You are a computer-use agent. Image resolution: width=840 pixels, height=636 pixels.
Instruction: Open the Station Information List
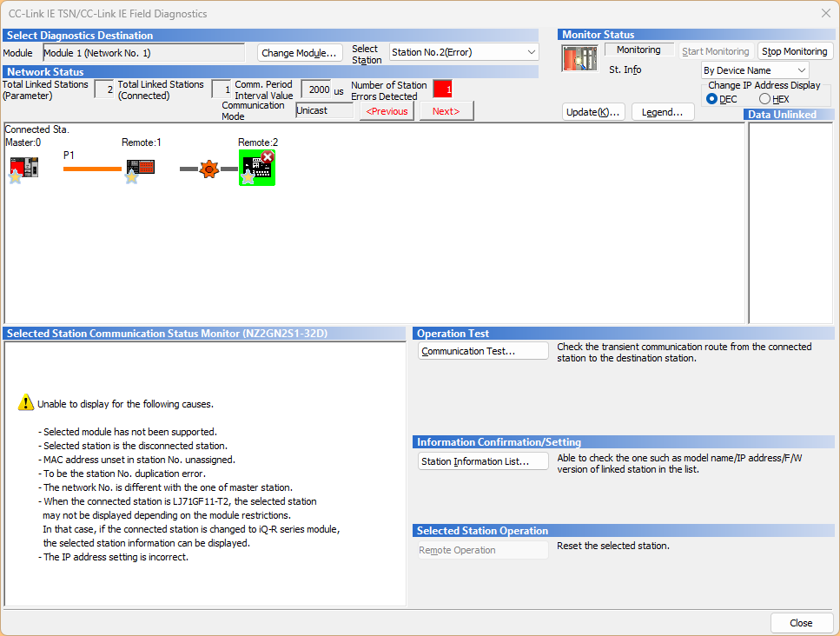(483, 461)
